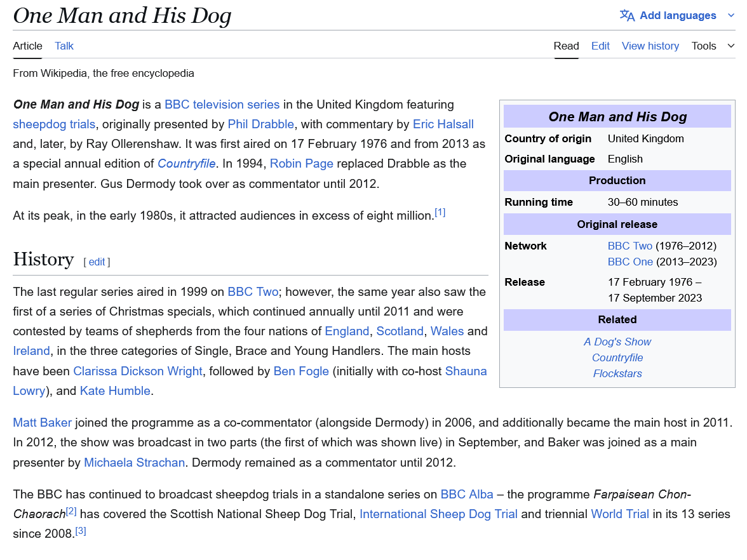
Task: Select the infobox title One Man and His Dog
Action: tap(617, 117)
